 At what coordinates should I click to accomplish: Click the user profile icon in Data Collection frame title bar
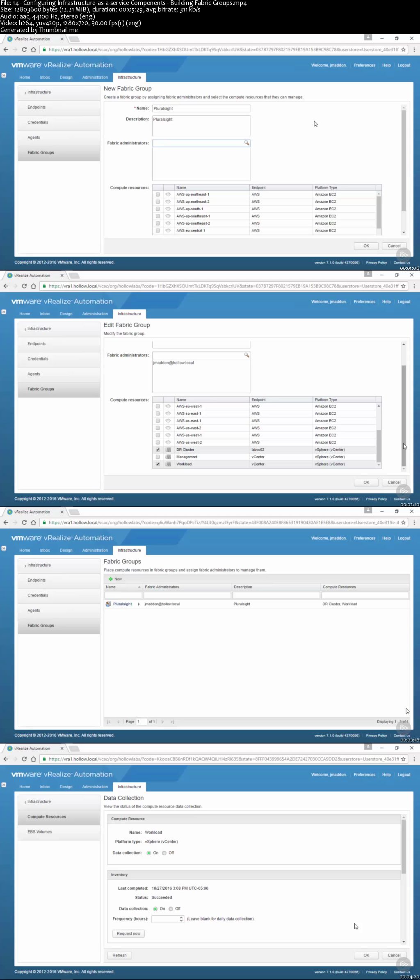coord(368,746)
